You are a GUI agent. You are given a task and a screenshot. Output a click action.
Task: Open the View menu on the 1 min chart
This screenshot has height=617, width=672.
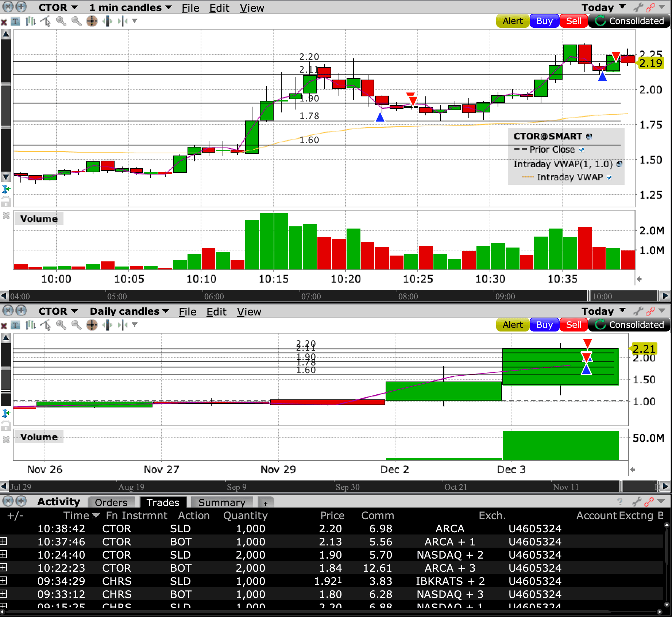click(x=252, y=8)
